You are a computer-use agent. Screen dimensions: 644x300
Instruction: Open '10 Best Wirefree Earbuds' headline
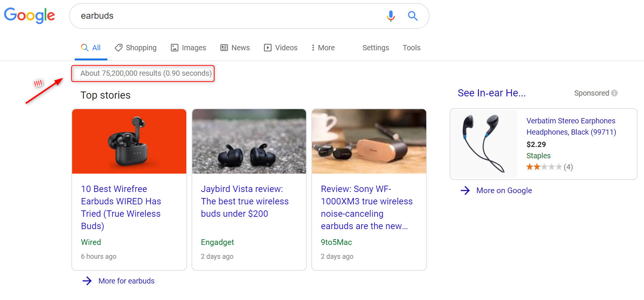pyautogui.click(x=121, y=207)
